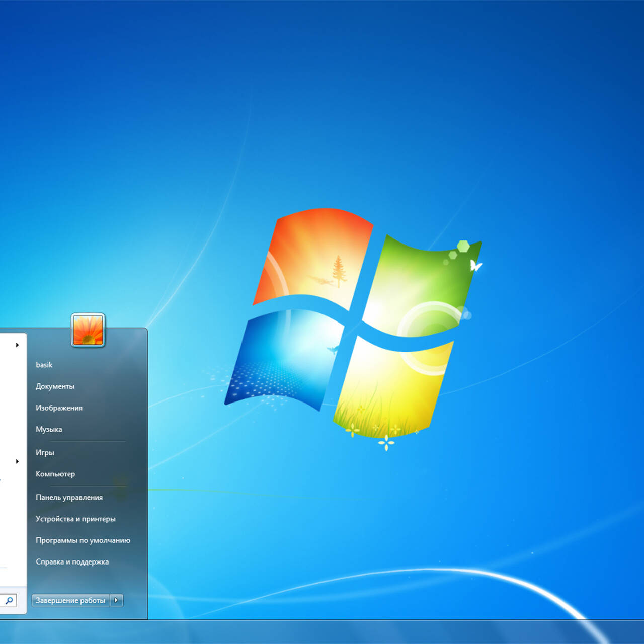Open Компьютер from the Start menu

pyautogui.click(x=55, y=474)
